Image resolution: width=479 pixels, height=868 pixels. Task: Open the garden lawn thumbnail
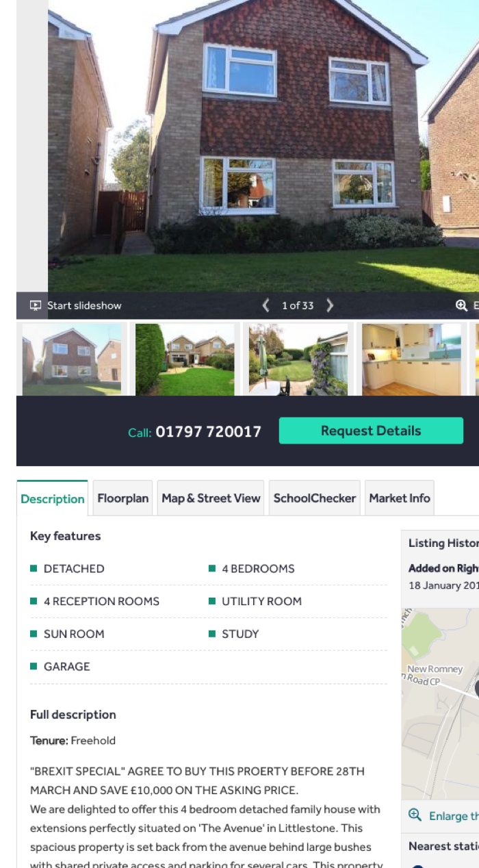click(x=185, y=359)
